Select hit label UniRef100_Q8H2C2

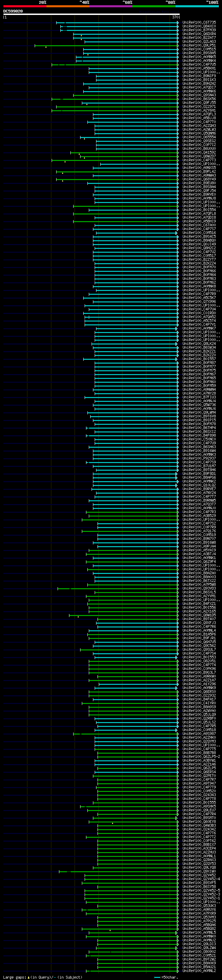(x=199, y=248)
